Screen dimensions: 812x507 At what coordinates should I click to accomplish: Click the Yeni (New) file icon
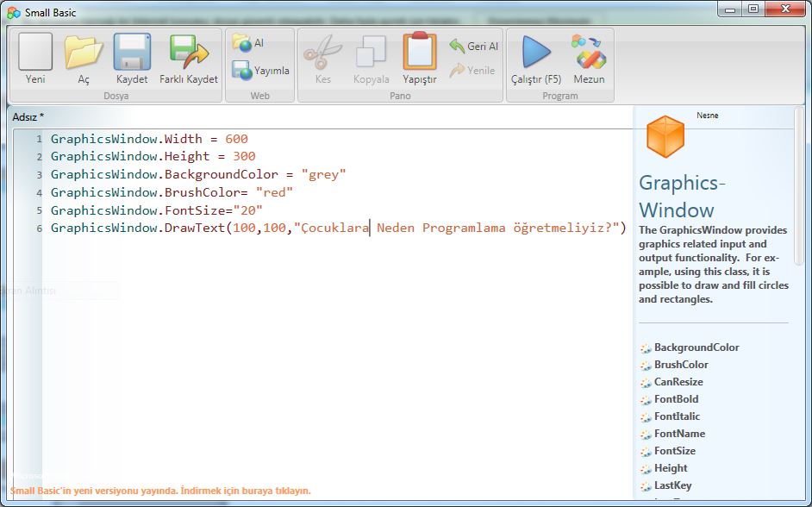pos(35,51)
